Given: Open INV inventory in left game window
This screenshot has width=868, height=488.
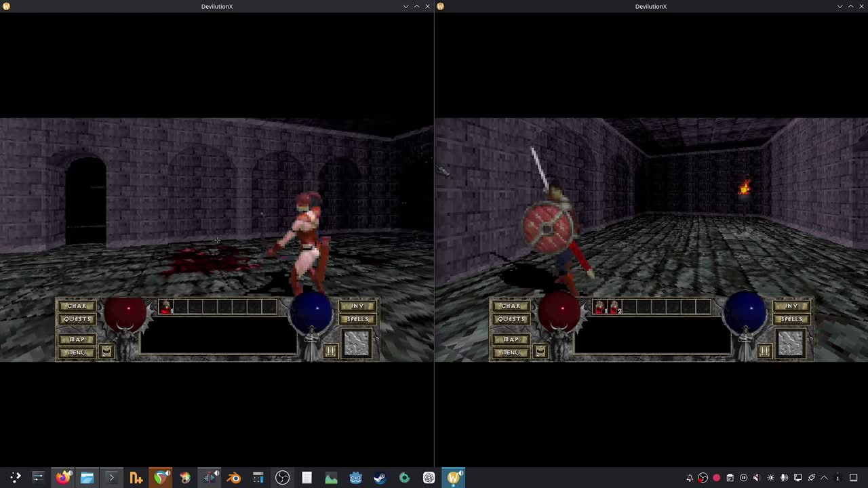Looking at the screenshot, I should coord(357,306).
